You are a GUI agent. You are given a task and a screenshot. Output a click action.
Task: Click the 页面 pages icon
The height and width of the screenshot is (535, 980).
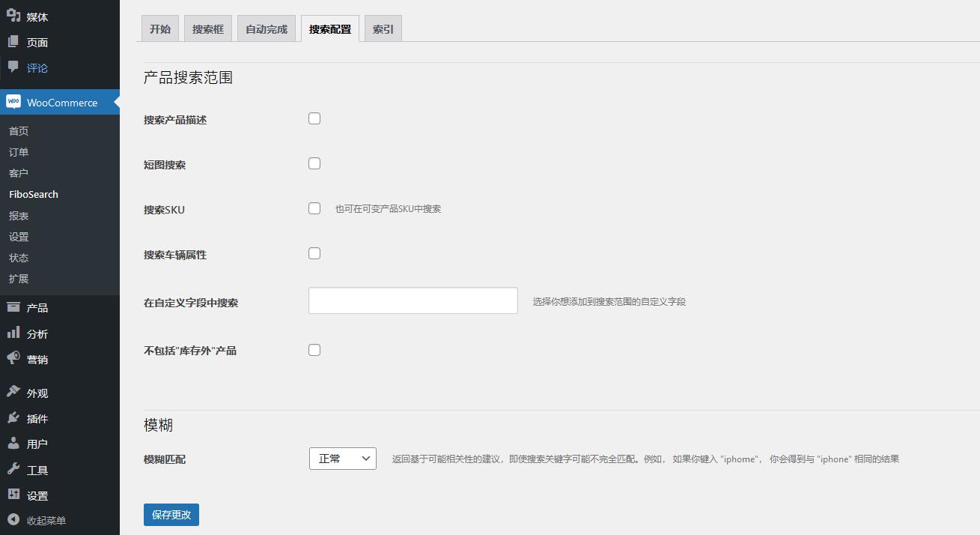(x=13, y=42)
